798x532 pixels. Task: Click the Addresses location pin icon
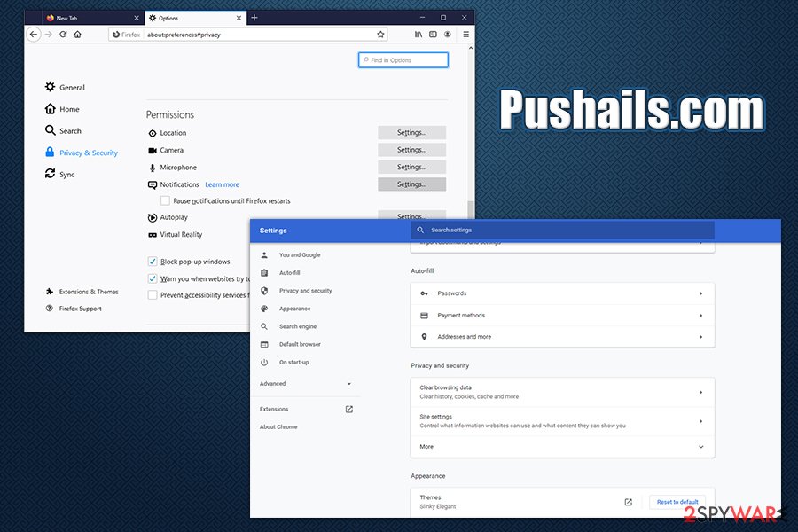pyautogui.click(x=424, y=337)
